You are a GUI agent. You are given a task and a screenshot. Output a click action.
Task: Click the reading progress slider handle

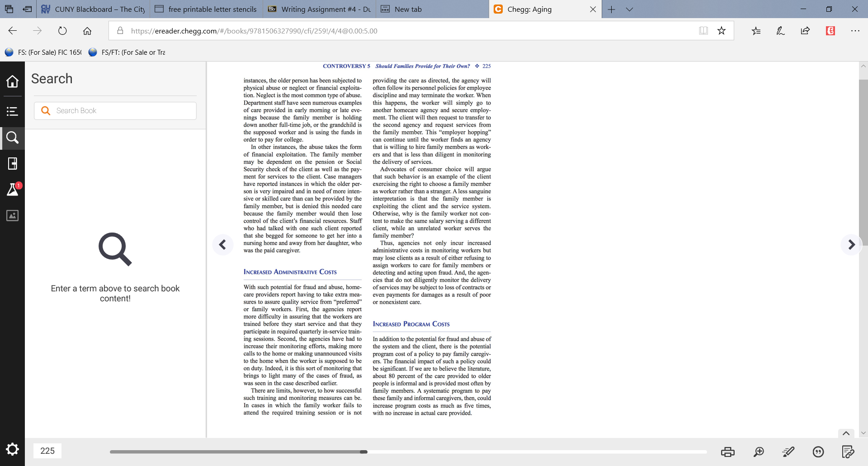coord(364,452)
